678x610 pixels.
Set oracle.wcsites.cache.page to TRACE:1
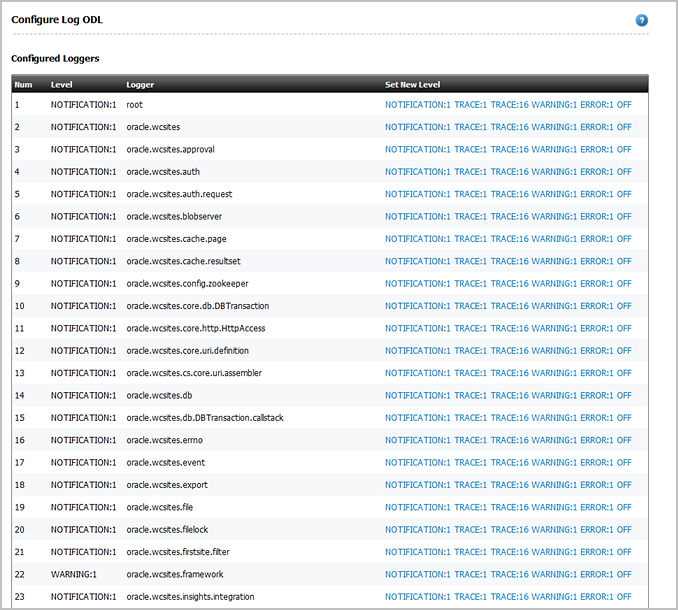pyautogui.click(x=470, y=239)
